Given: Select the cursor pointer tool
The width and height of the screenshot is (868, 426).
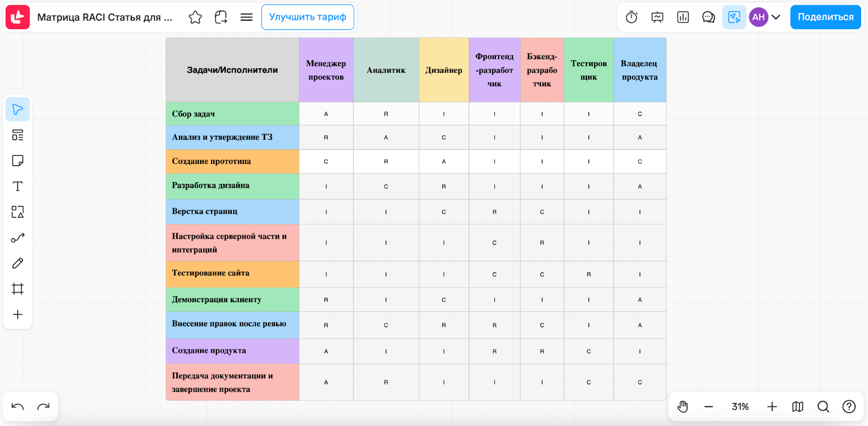Looking at the screenshot, I should pyautogui.click(x=17, y=110).
